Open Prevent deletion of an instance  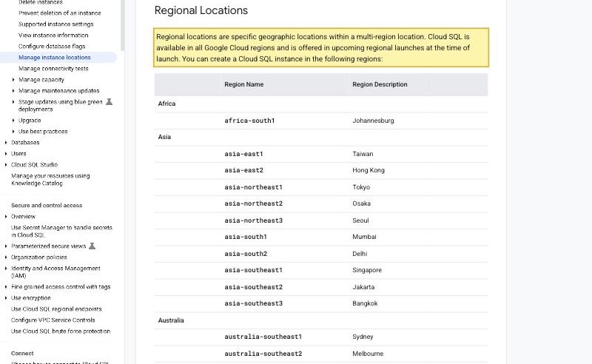[60, 13]
